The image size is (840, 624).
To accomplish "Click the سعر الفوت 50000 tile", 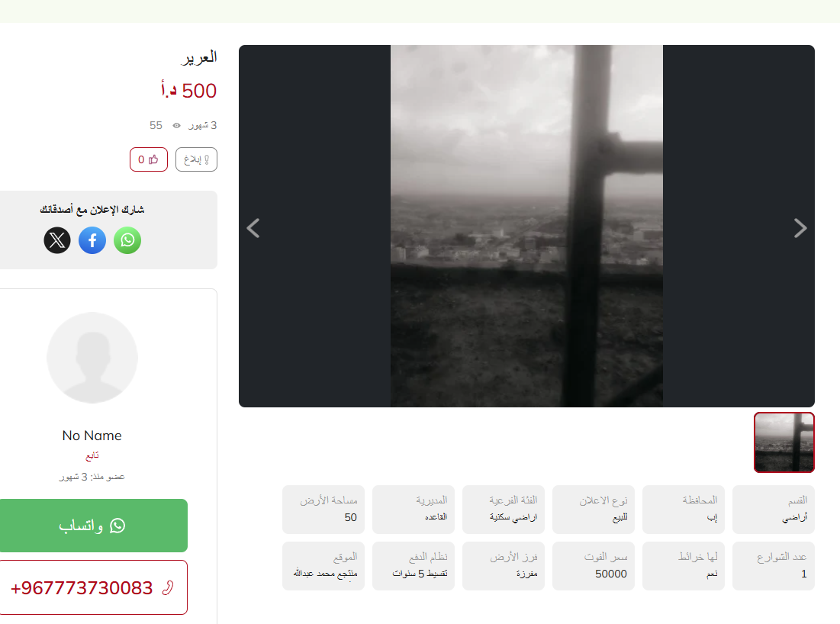I will pyautogui.click(x=594, y=566).
